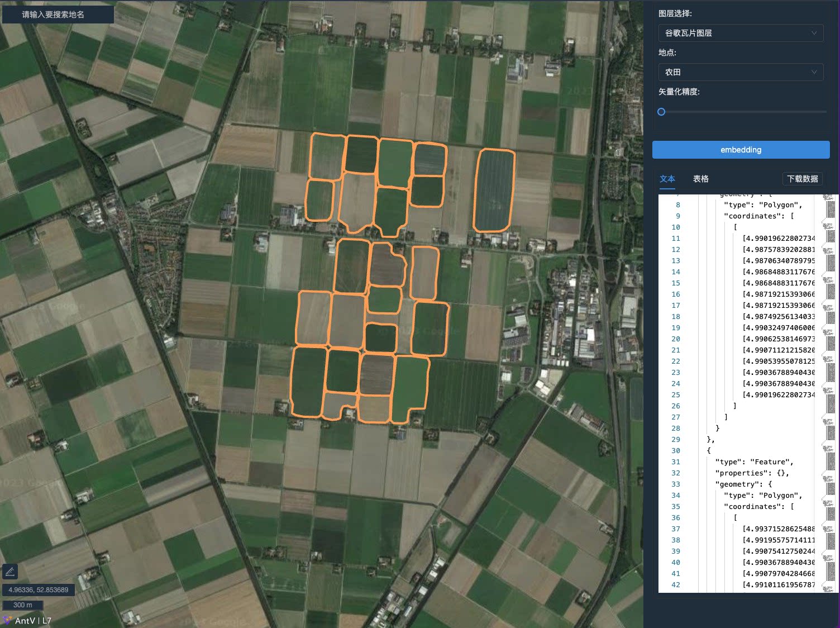Viewport: 840px width, 628px height.
Task: Focus the place name search box
Action: pos(58,15)
